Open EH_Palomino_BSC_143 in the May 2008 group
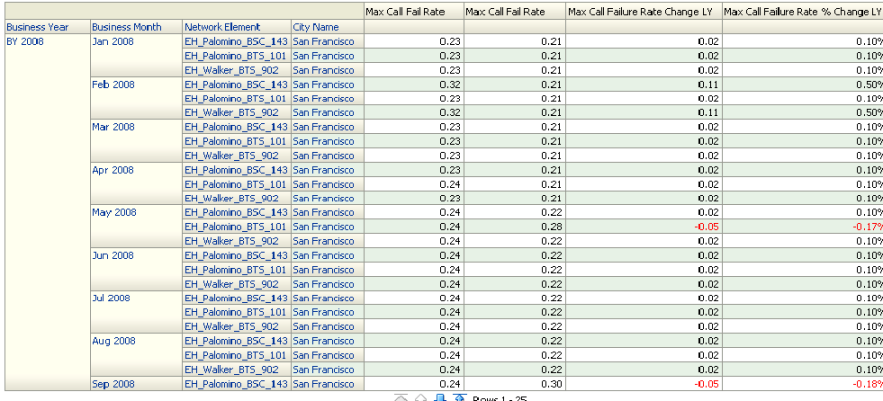 [x=236, y=212]
